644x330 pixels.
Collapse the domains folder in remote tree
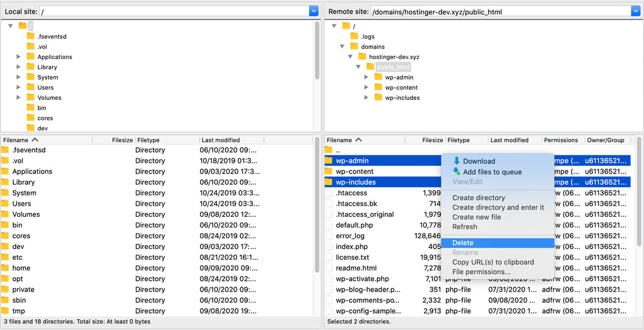pyautogui.click(x=342, y=47)
